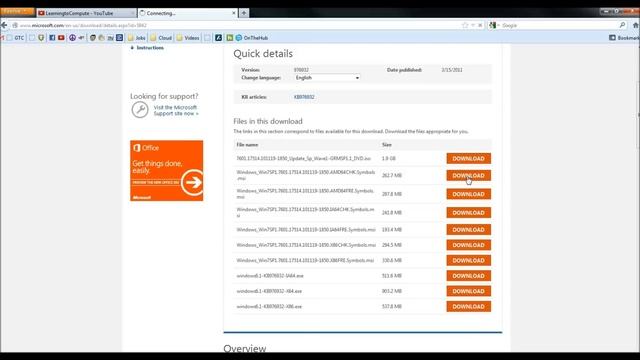The width and height of the screenshot is (640, 360).
Task: Download the AMD64FRE Symbols msi
Action: pyautogui.click(x=469, y=194)
